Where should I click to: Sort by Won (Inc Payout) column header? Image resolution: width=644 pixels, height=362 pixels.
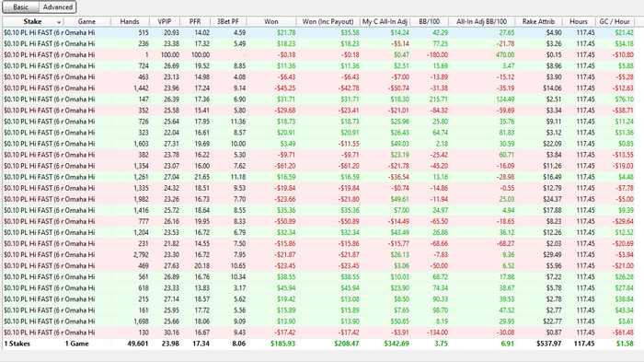(x=328, y=21)
